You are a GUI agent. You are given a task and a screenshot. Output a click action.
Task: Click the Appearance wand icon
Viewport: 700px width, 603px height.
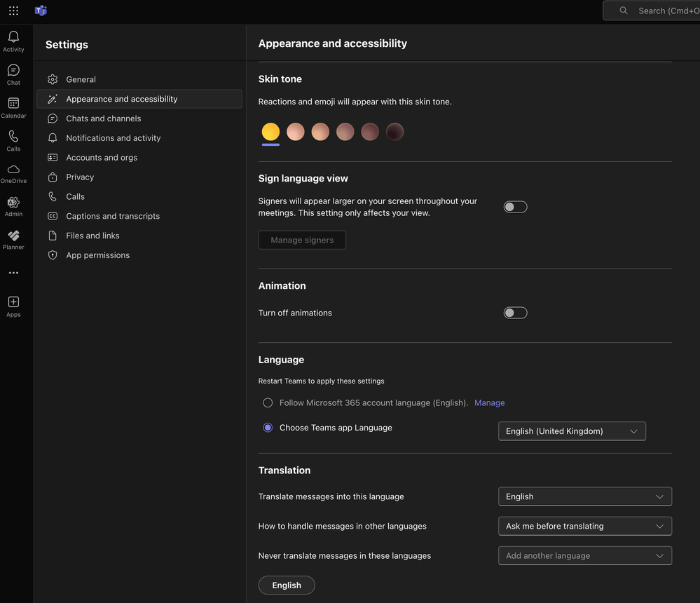[53, 99]
